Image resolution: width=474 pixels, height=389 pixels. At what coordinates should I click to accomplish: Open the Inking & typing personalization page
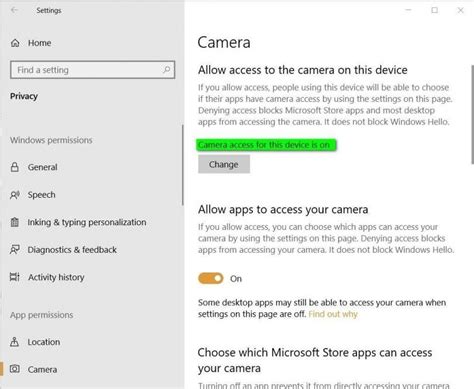coord(87,222)
